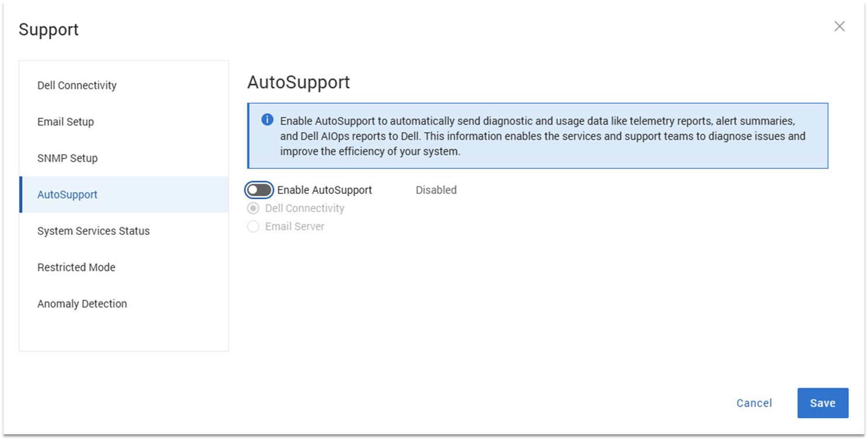Image resolution: width=868 pixels, height=440 pixels.
Task: Save the AutoSupport configuration
Action: (822, 403)
